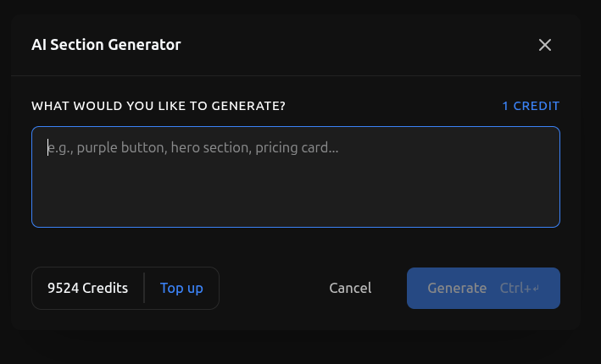The width and height of the screenshot is (601, 364).
Task: Click the "What would you like to generate?" label
Action: click(159, 106)
